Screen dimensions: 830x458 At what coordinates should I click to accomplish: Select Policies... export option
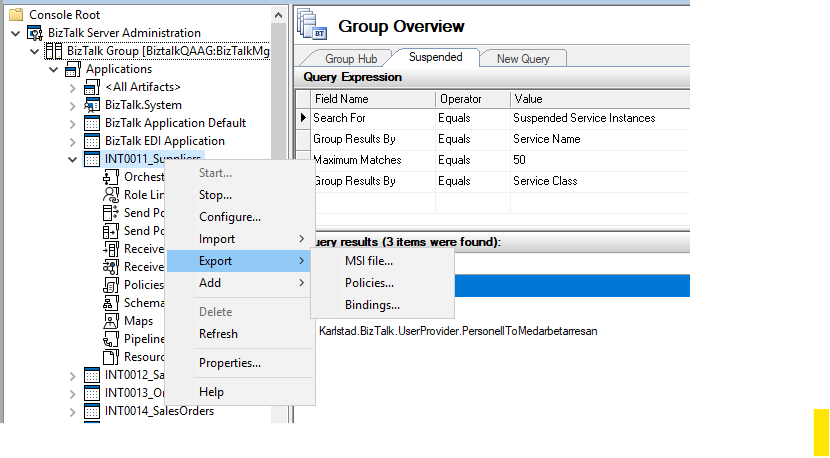tap(382, 283)
